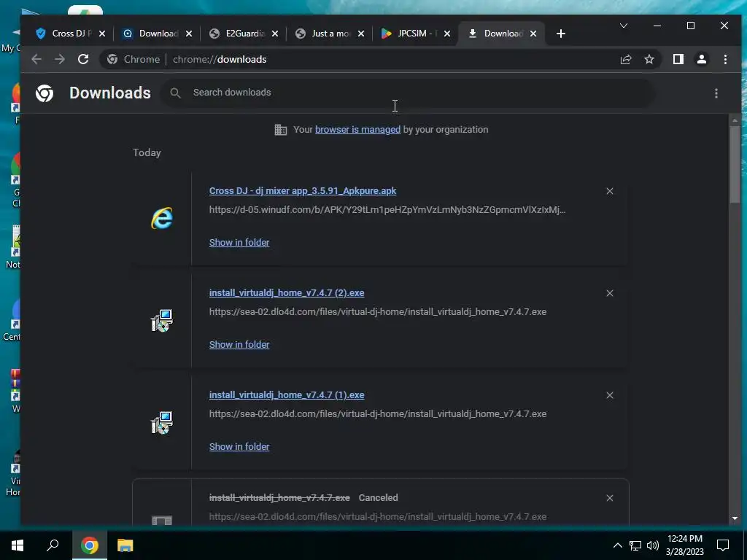Click the scrollbar down arrow
747x560 pixels.
[735, 518]
